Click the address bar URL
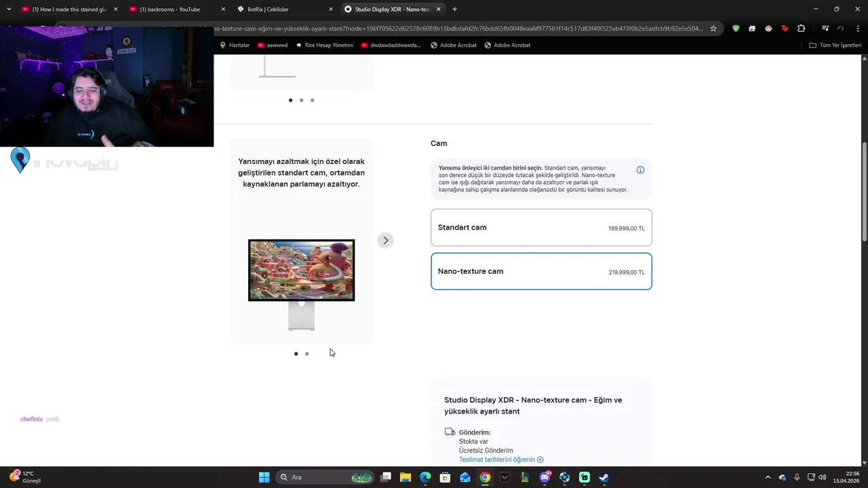This screenshot has width=868, height=488. (x=458, y=28)
